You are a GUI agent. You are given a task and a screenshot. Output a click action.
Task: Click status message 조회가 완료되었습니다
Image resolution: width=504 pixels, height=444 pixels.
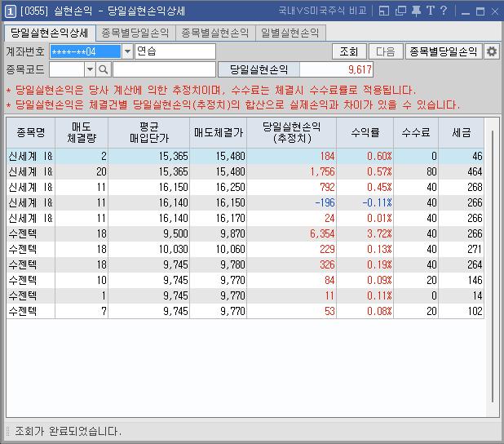[69, 431]
